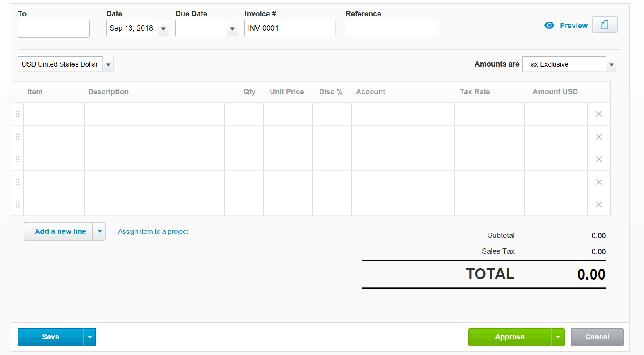Image resolution: width=644 pixels, height=355 pixels.
Task: Click first row Unit Price cell
Action: point(288,114)
